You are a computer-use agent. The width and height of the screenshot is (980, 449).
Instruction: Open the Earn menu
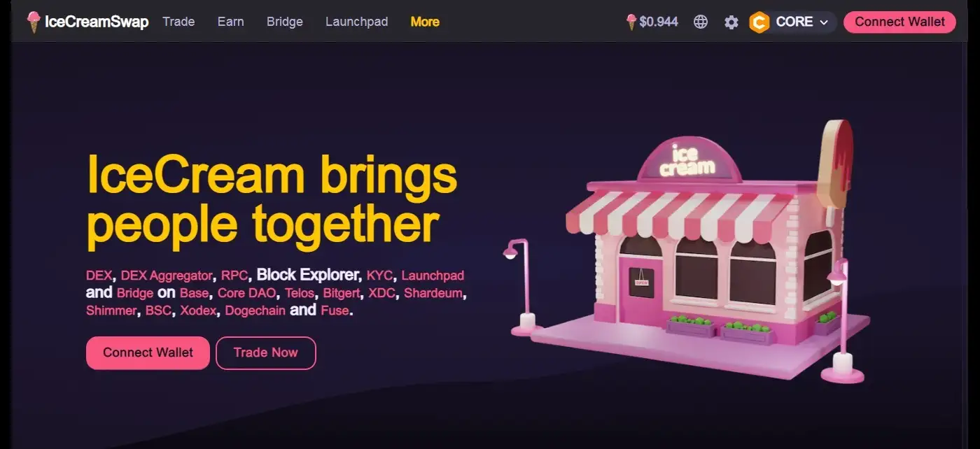pos(231,22)
